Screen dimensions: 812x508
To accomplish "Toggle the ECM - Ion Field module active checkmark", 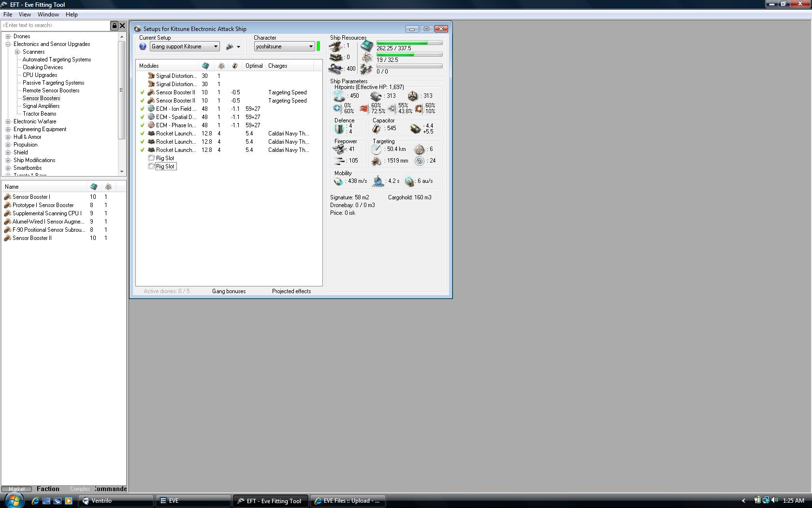I will pos(142,109).
